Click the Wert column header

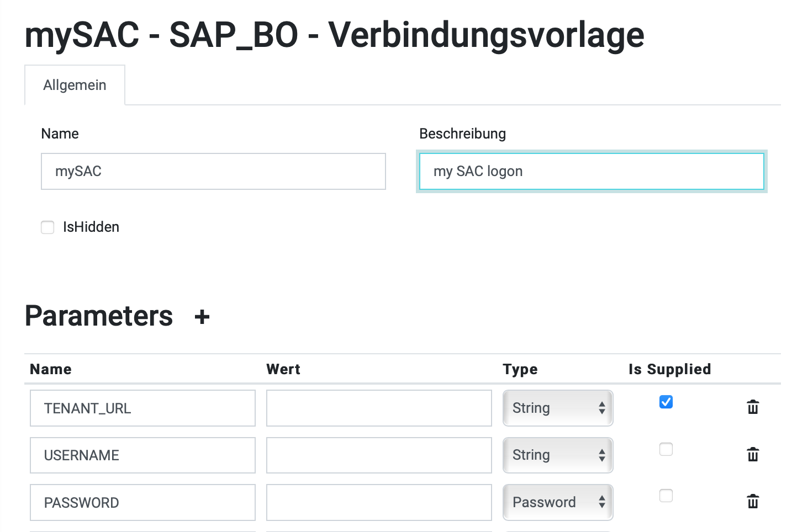[x=283, y=369]
